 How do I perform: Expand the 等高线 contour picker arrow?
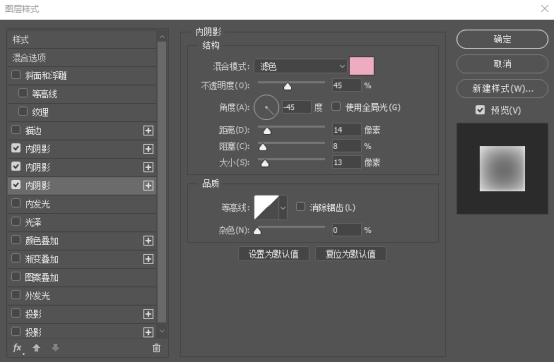[x=283, y=207]
